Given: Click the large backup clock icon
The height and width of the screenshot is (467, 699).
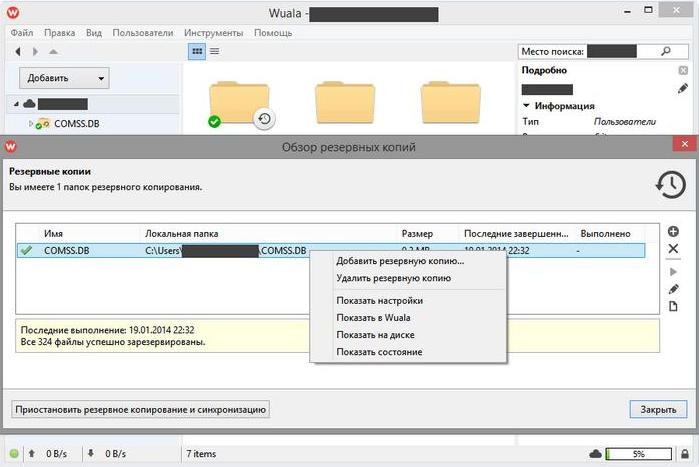Looking at the screenshot, I should (671, 184).
